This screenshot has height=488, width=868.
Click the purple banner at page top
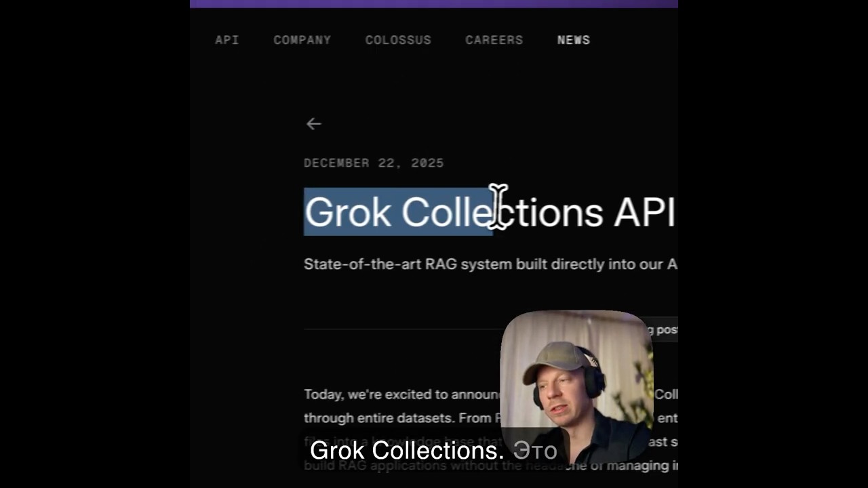pyautogui.click(x=434, y=4)
